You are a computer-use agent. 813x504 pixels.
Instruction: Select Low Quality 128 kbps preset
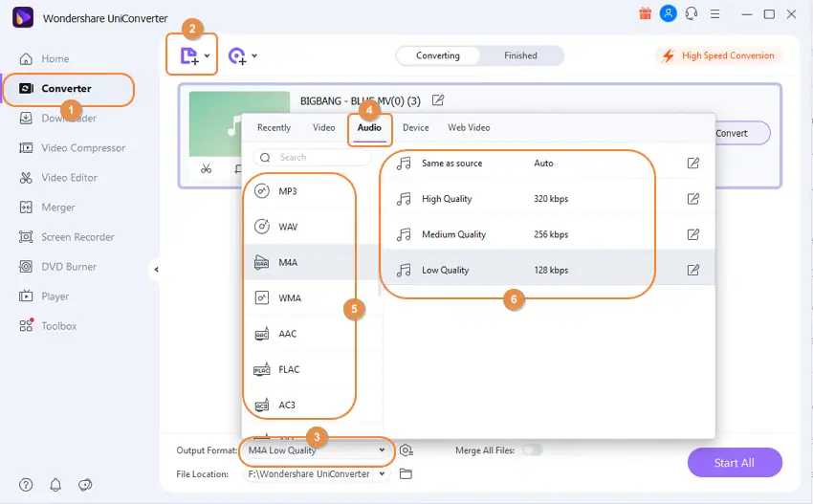[x=550, y=270]
